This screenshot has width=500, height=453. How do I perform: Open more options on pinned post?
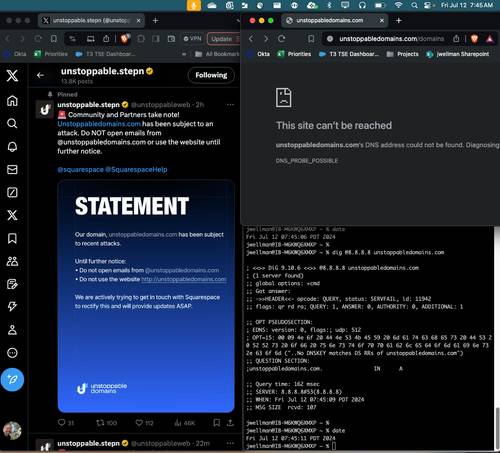[x=230, y=105]
